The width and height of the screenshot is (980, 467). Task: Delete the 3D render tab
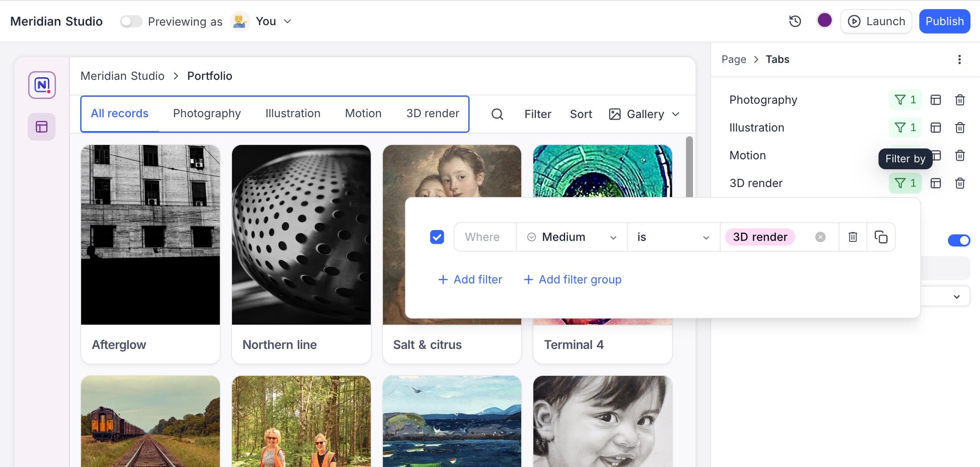[x=960, y=183]
